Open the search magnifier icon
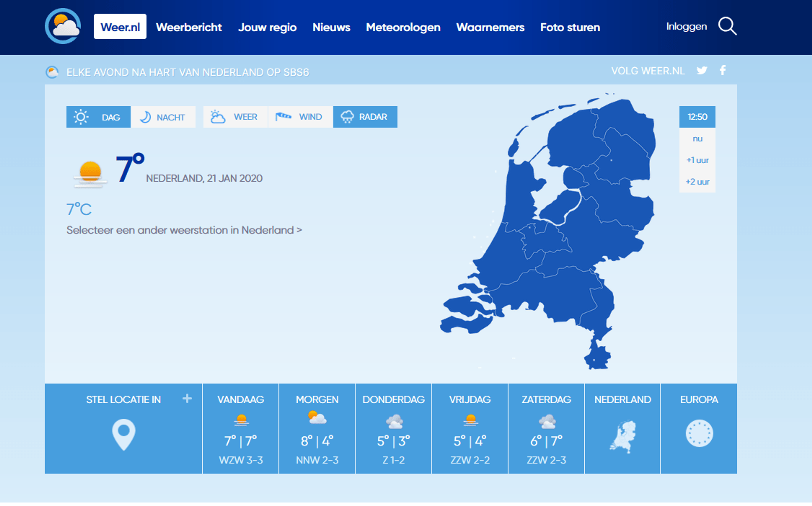 click(727, 26)
